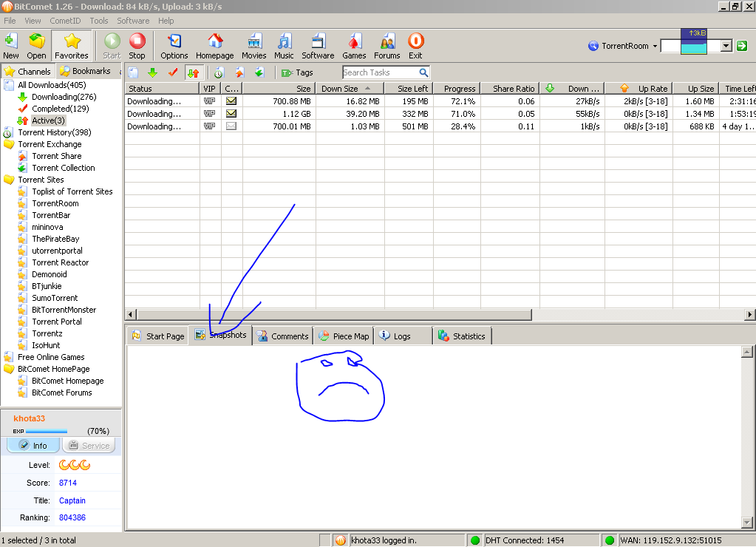
Task: Toggle the Favorites star panel button
Action: click(72, 46)
